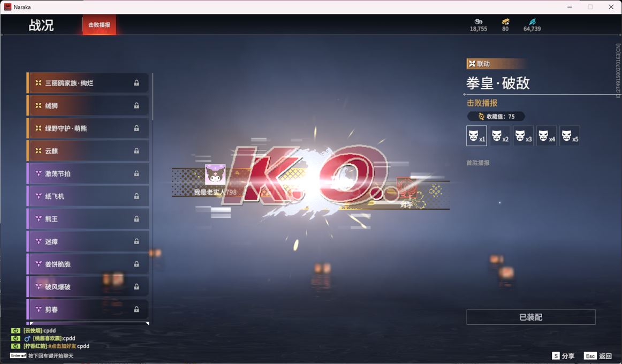
Task: Click the player name 柠香红韵 in chat
Action: [36, 346]
